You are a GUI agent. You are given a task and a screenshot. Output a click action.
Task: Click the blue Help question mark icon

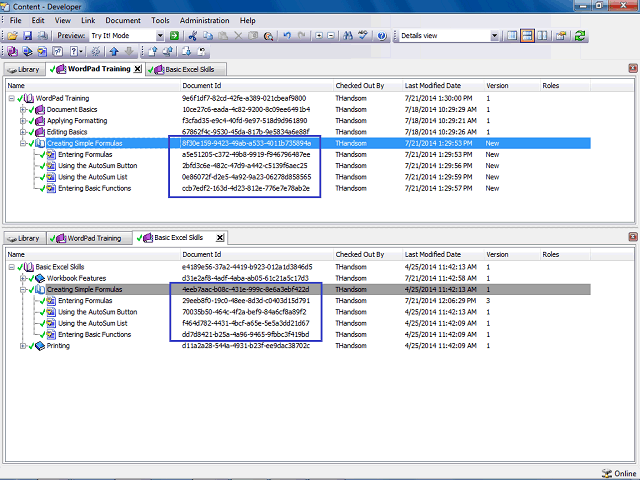tap(382, 36)
